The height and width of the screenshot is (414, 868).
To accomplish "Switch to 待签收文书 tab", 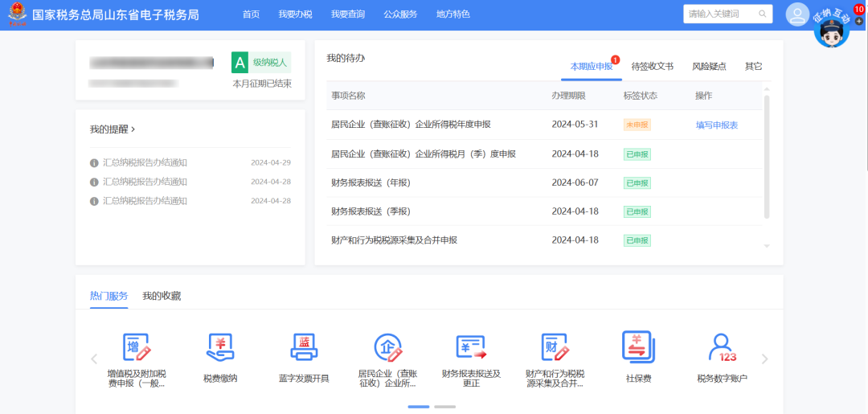I will click(652, 67).
